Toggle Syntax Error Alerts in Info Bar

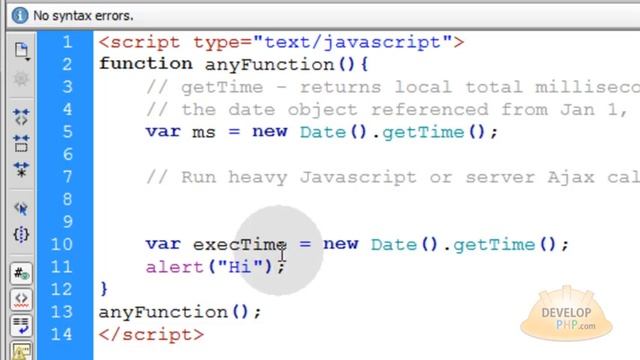tap(21, 351)
